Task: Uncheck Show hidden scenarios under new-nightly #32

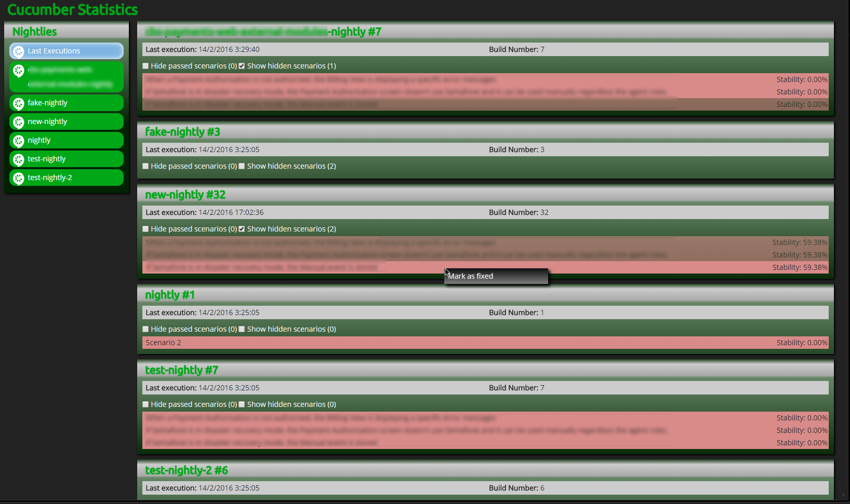Action: click(242, 229)
